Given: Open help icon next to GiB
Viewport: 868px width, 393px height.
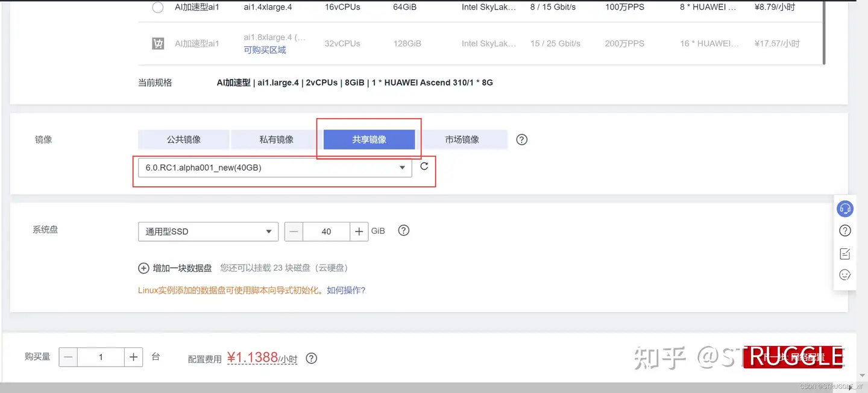Looking at the screenshot, I should pyautogui.click(x=404, y=230).
